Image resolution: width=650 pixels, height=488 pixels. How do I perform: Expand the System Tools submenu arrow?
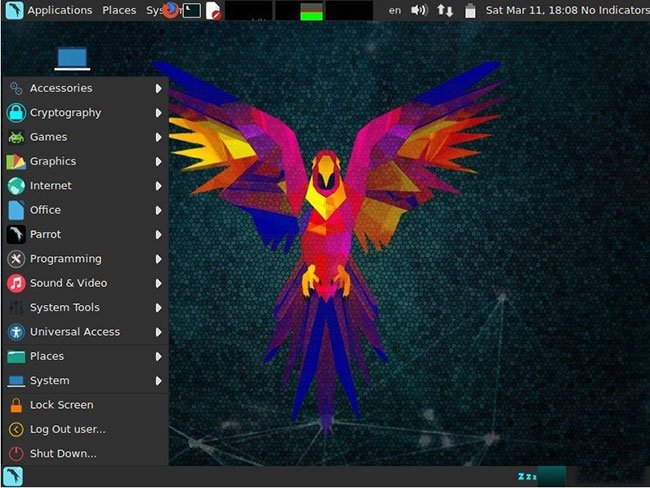158,308
